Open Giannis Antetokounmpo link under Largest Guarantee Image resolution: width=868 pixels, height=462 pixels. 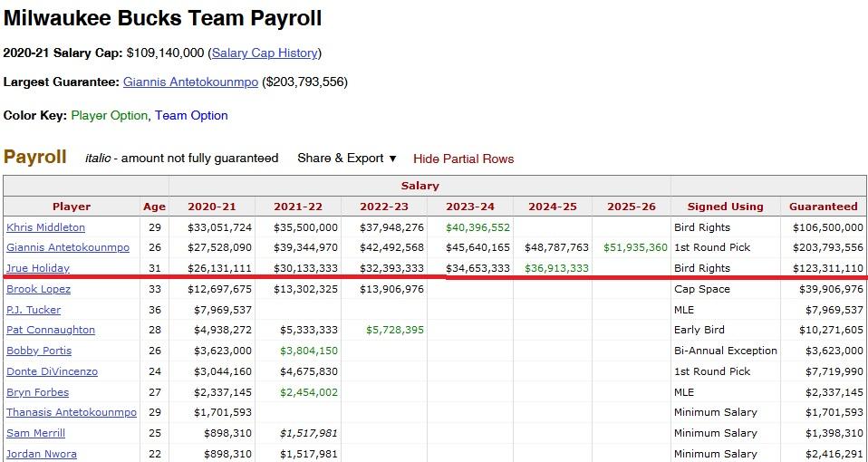(190, 82)
